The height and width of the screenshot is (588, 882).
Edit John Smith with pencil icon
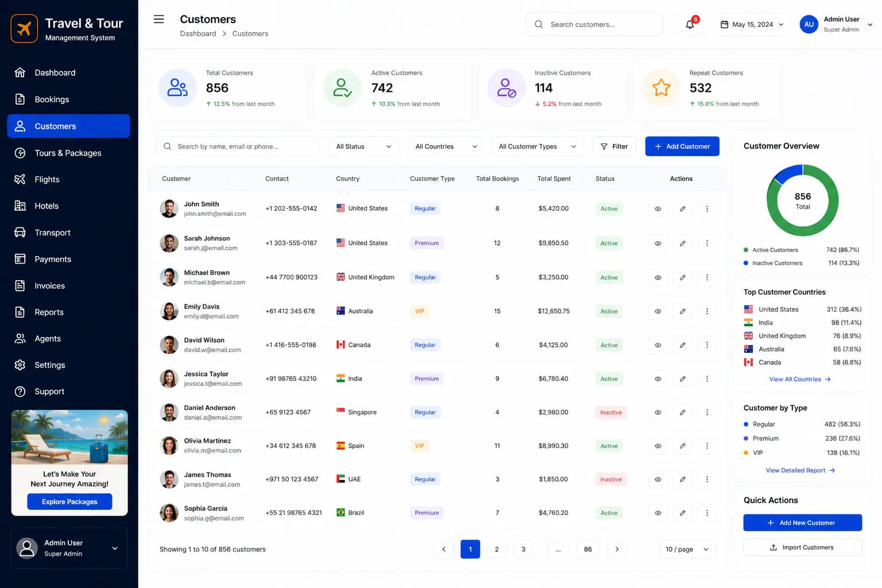click(682, 209)
